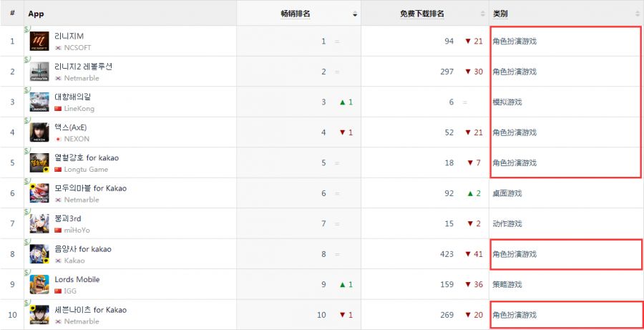
Task: Click the 액스(AxE) app icon
Action: (x=39, y=132)
